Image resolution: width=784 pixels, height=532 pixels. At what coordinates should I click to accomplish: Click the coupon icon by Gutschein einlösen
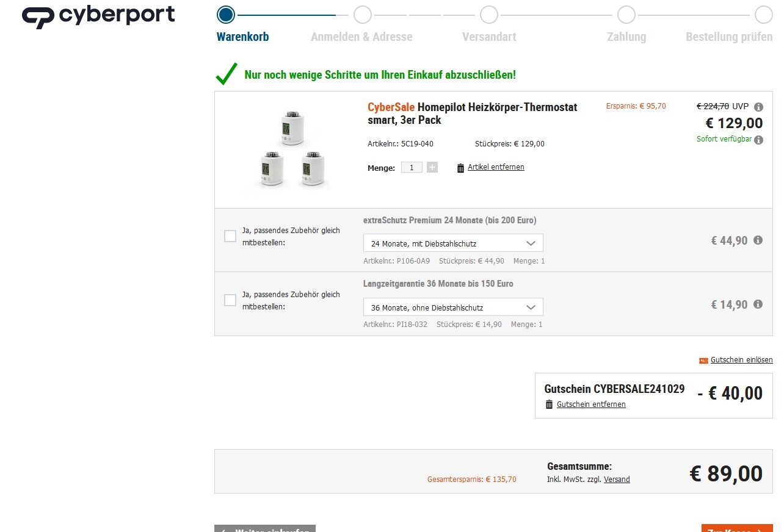pyautogui.click(x=703, y=361)
